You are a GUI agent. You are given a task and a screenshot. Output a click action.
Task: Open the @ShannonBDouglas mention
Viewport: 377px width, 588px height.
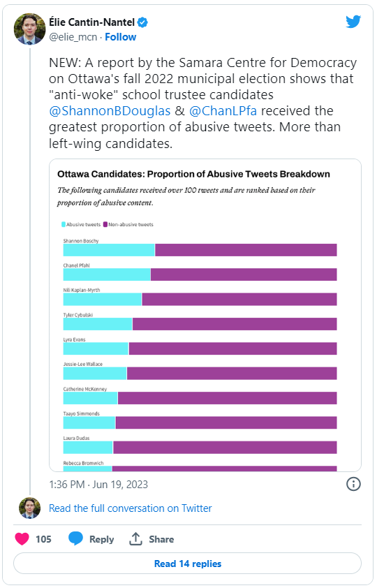point(110,111)
